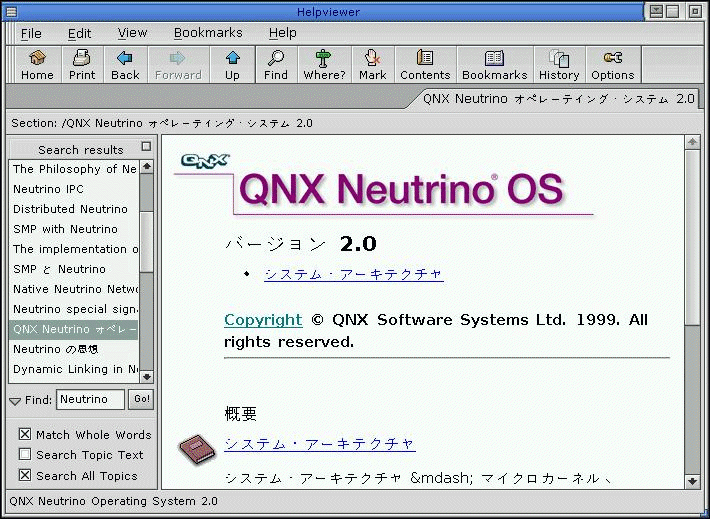Open the Bookmarks menu
The height and width of the screenshot is (519, 710).
(x=208, y=33)
